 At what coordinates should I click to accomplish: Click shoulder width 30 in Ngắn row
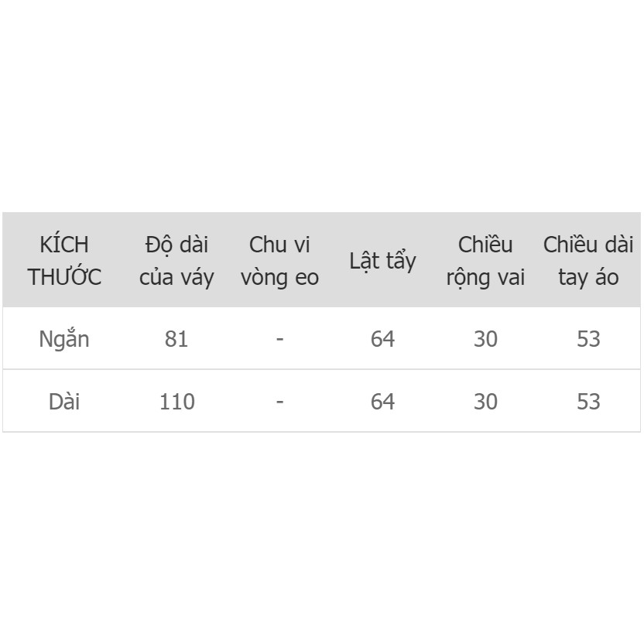tap(485, 339)
